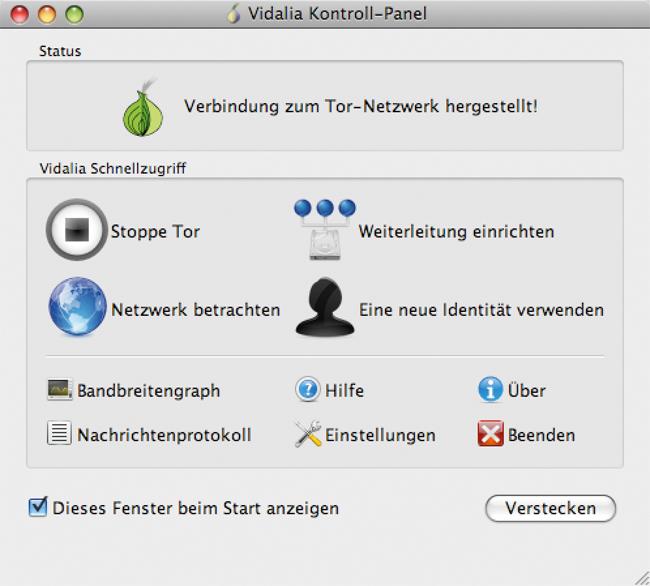Click the Einstellungen label
650x586 pixels.
(x=380, y=436)
